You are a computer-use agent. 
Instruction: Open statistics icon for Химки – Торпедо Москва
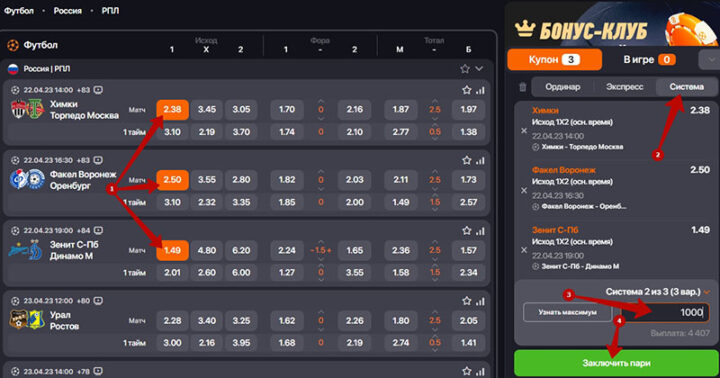pos(480,90)
